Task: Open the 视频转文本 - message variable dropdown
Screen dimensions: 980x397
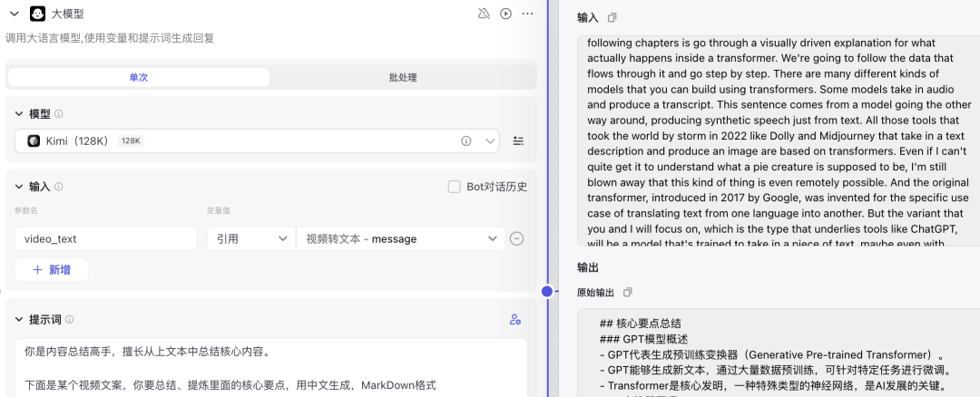Action: (x=401, y=238)
